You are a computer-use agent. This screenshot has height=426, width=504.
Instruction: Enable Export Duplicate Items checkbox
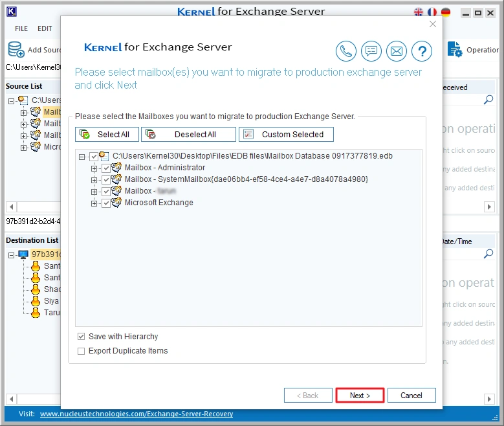pyautogui.click(x=82, y=351)
